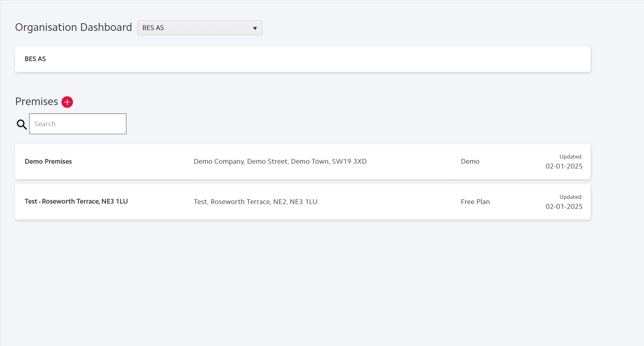Viewport: 644px width, 346px height.
Task: Open Test - Roseworth Terrace, NE3 1LU premises
Action: pyautogui.click(x=76, y=202)
